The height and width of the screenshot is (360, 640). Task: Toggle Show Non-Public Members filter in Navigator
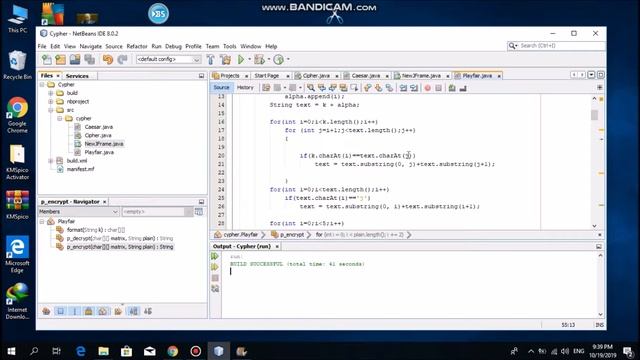pyautogui.click(x=89, y=311)
